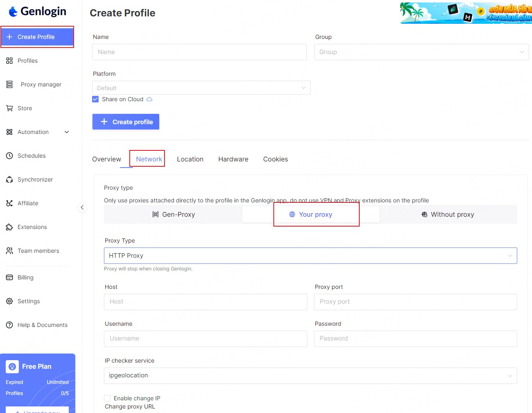Switch to the Hardware tab
The height and width of the screenshot is (413, 532).
[233, 159]
